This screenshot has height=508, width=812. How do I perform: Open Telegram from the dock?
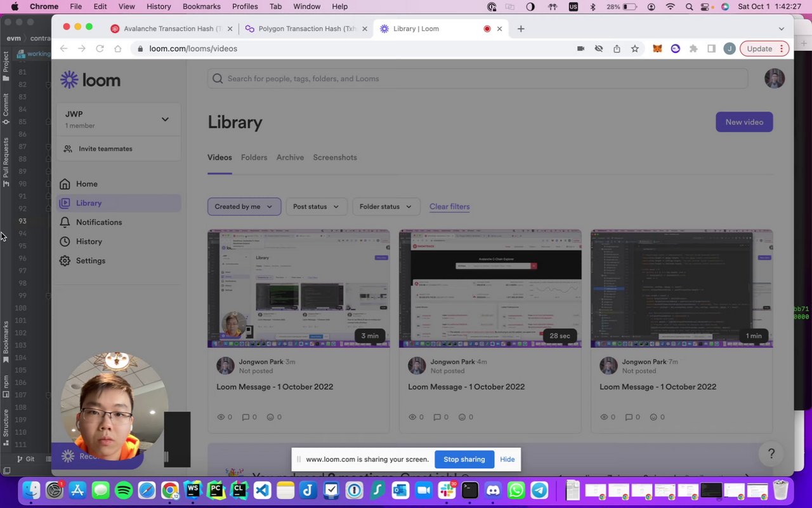(x=539, y=490)
